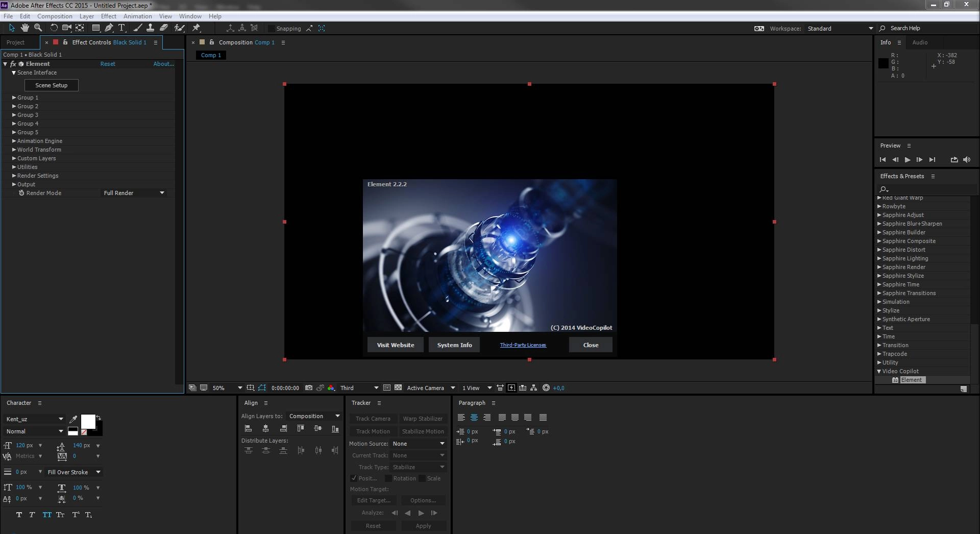This screenshot has width=980, height=534.
Task: Open the Composition menu
Action: click(55, 16)
